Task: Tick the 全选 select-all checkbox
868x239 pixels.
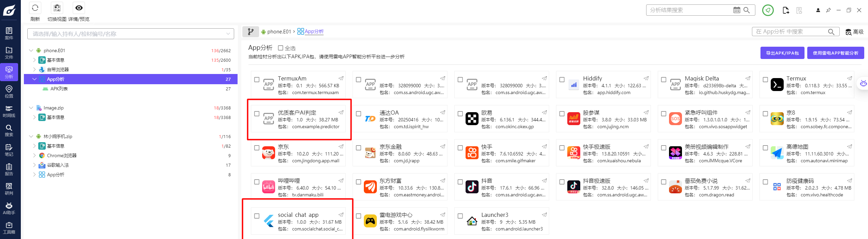Action: (x=281, y=48)
